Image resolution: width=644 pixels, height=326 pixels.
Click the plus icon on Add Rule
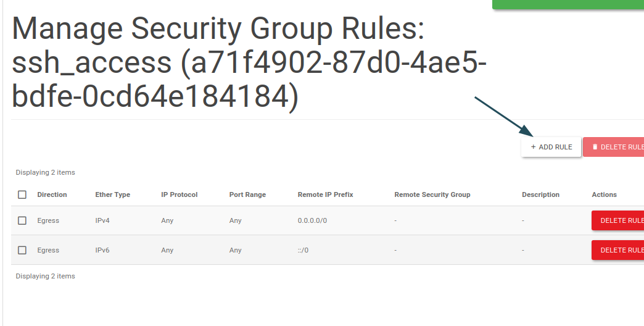click(x=533, y=147)
